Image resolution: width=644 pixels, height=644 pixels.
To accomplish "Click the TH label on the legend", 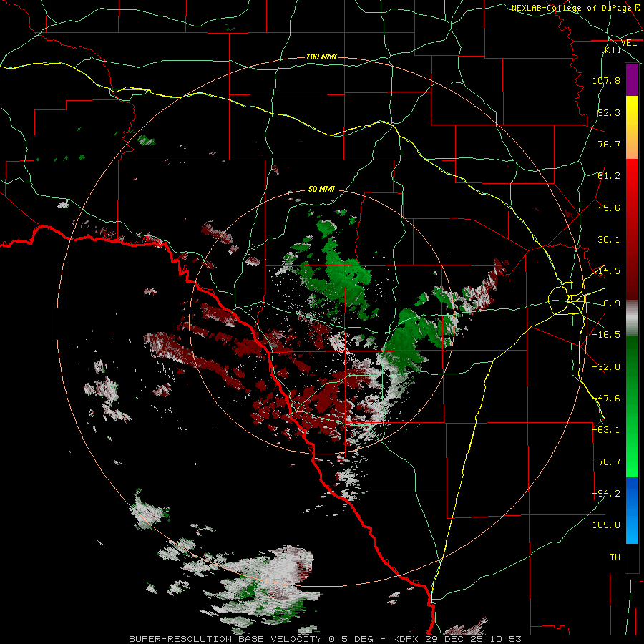I will coord(615,557).
